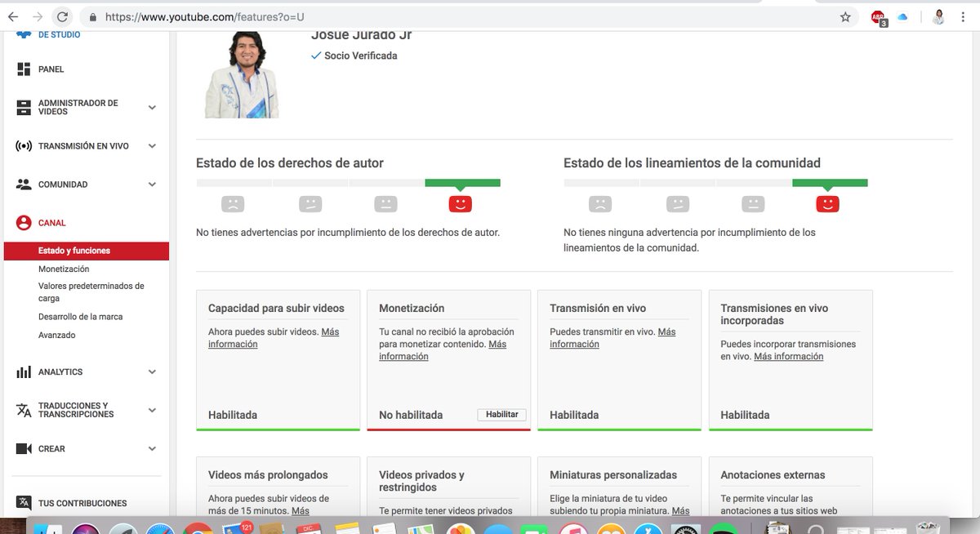Click the Administrador de videos icon
Screen dimensions: 980x534
[x=24, y=107]
